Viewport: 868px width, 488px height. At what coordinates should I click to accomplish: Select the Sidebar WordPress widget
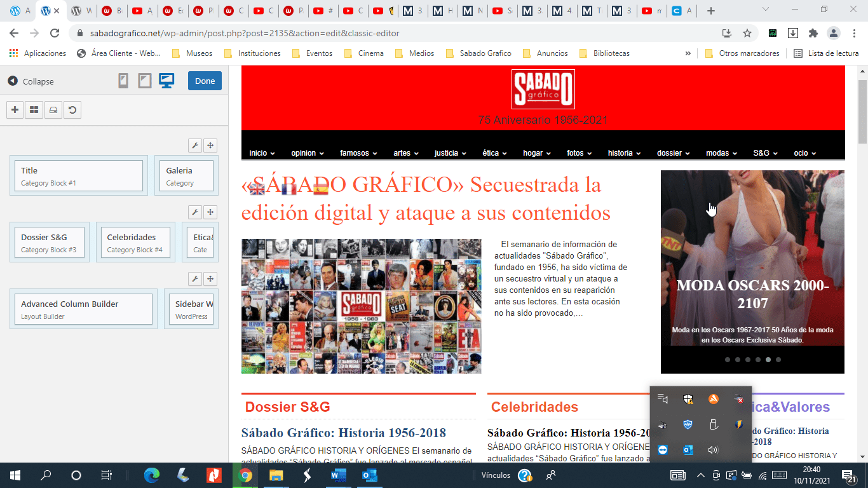(191, 309)
